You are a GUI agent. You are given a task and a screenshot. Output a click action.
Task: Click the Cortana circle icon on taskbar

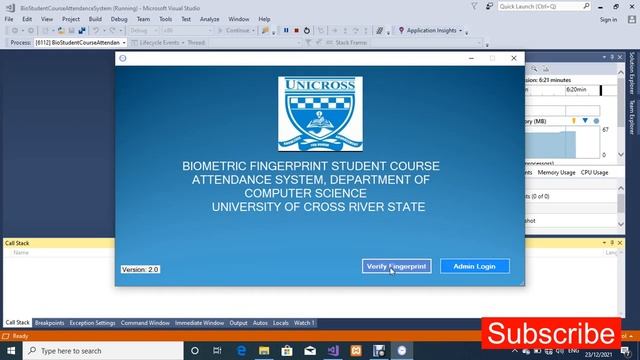tap(195, 351)
